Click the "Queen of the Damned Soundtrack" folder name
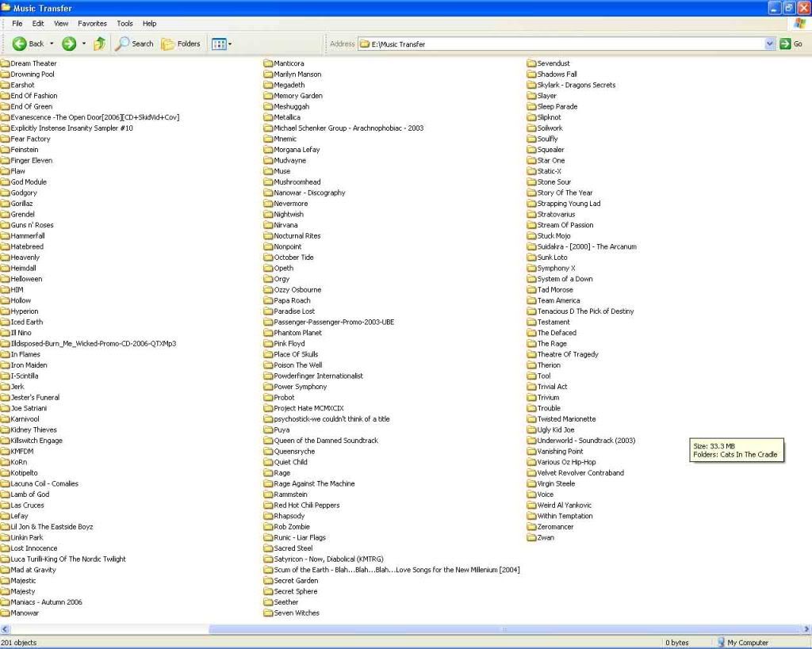This screenshot has width=812, height=649. coord(326,441)
